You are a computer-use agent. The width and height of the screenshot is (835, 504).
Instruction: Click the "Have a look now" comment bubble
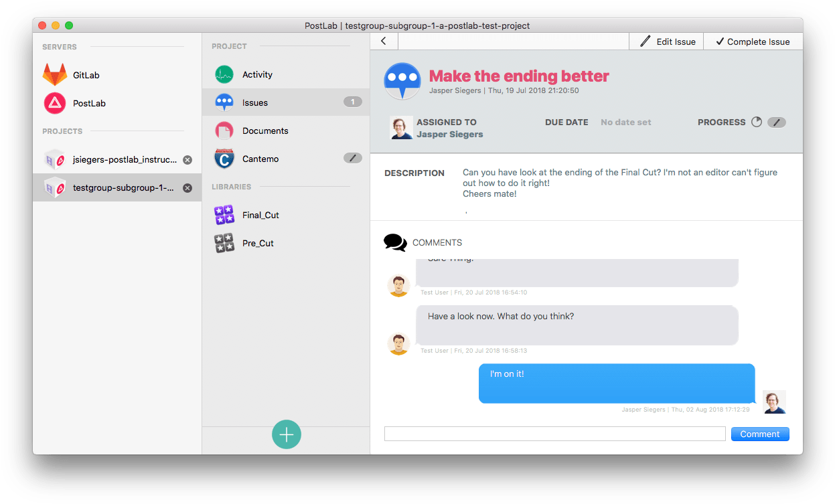point(577,325)
